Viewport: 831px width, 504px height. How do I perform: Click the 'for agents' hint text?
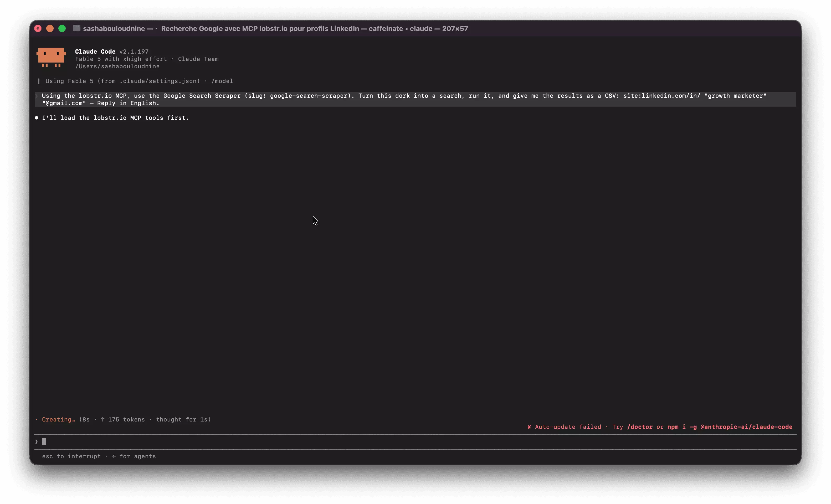138,456
